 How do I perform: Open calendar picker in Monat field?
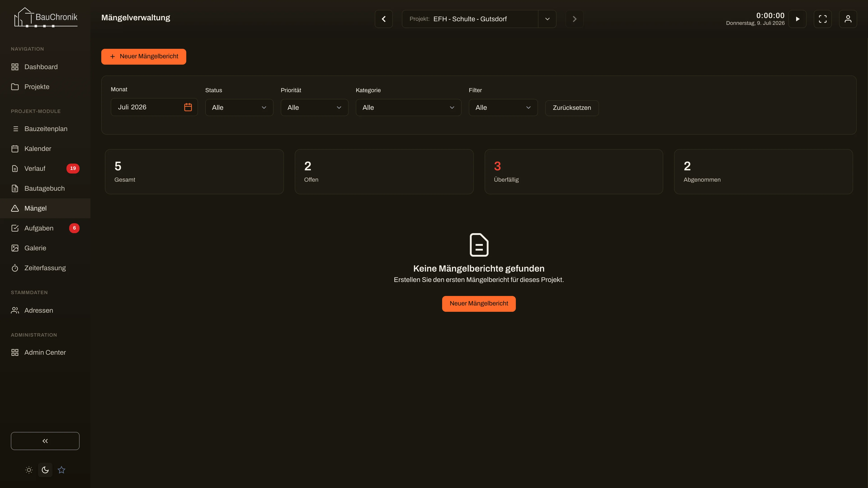pos(188,107)
